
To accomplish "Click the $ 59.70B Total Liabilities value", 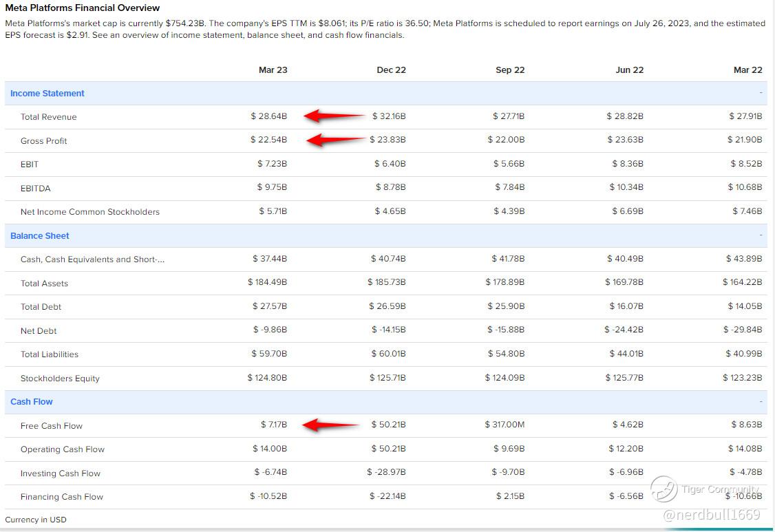I will click(x=269, y=354).
